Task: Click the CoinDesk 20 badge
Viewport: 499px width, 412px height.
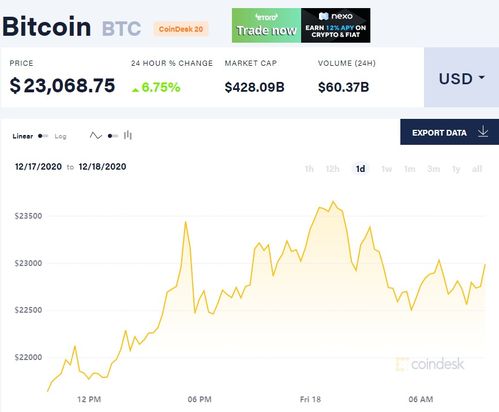Action: click(181, 29)
